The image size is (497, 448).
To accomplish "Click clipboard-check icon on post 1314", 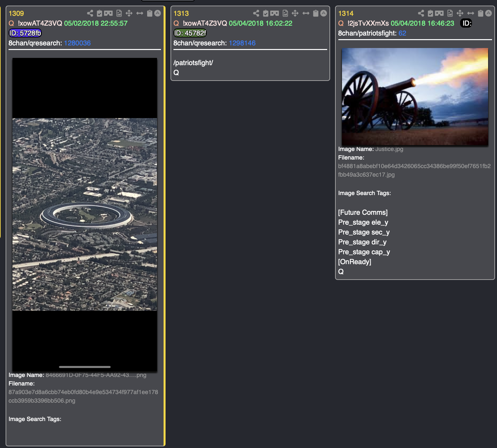I will [x=431, y=13].
